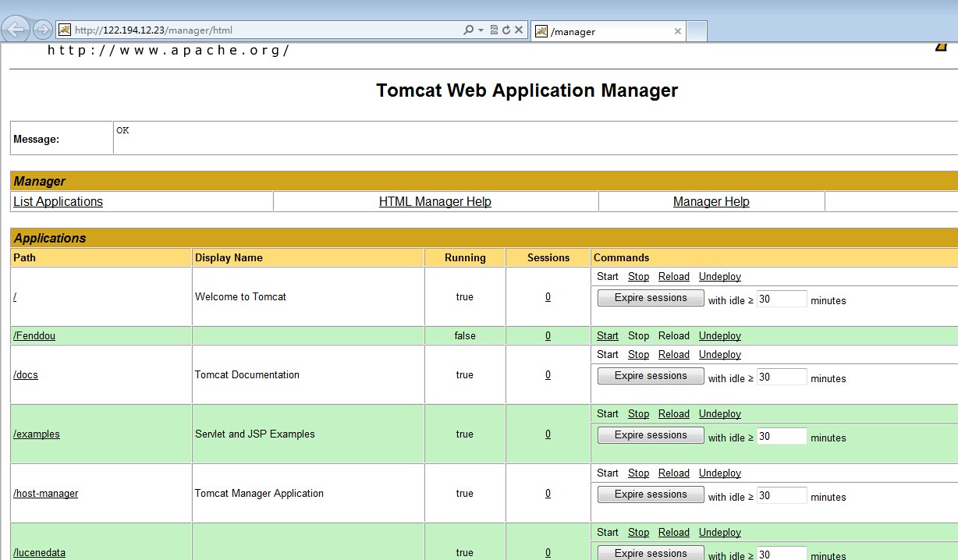
Task: Open sessions count link for /lucenedata
Action: pyautogui.click(x=548, y=552)
